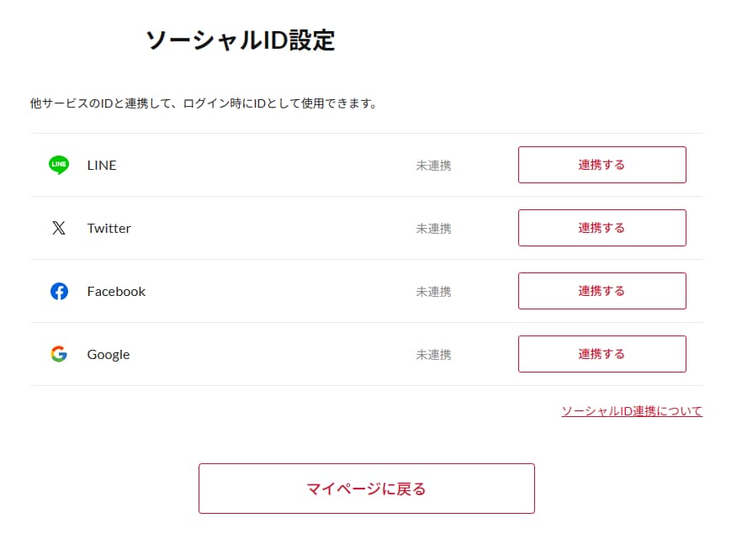
Task: Select the Google service label
Action: click(x=109, y=355)
